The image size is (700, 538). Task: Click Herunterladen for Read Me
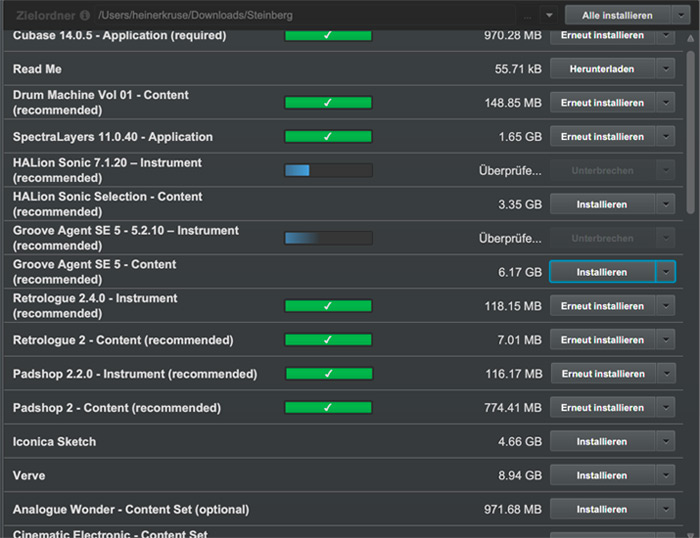[x=602, y=69]
